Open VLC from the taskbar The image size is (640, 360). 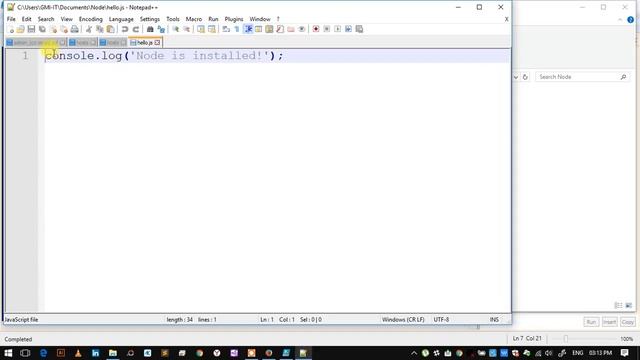[x=78, y=353]
